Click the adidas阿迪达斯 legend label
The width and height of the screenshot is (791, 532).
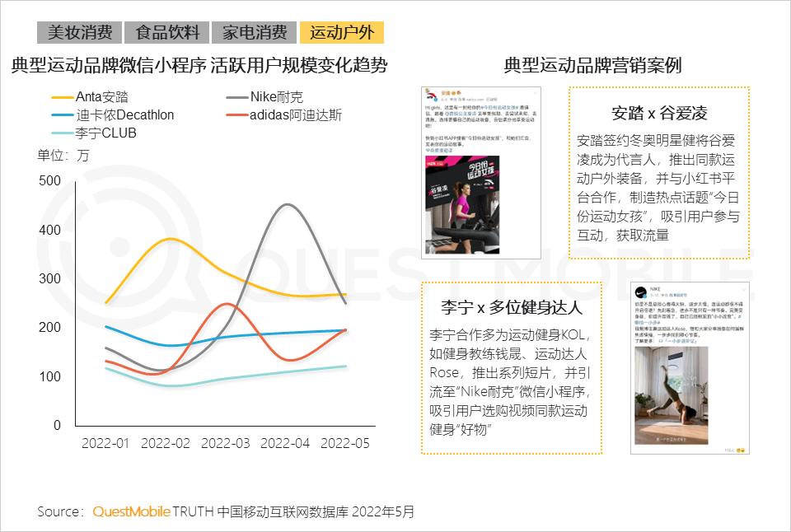(296, 115)
